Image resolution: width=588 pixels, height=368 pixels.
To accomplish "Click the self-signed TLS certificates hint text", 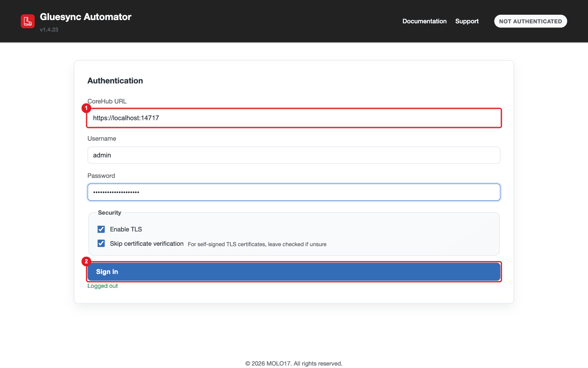I will [x=257, y=244].
